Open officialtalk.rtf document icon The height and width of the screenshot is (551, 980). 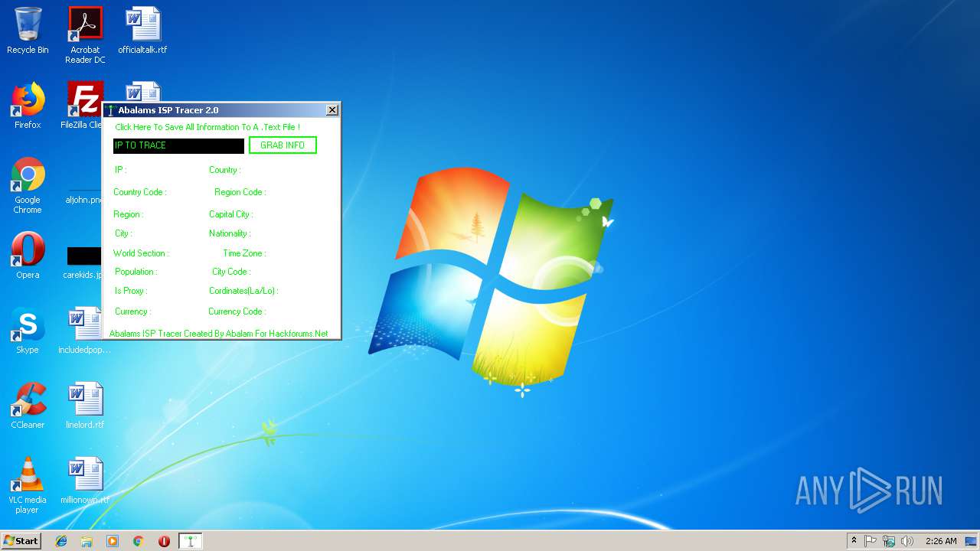142,31
